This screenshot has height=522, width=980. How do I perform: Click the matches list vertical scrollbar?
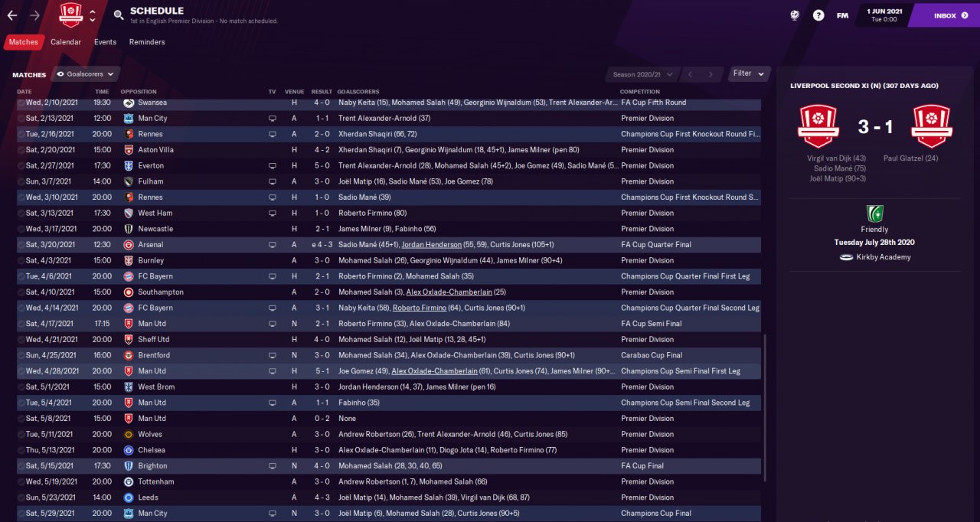764,408
